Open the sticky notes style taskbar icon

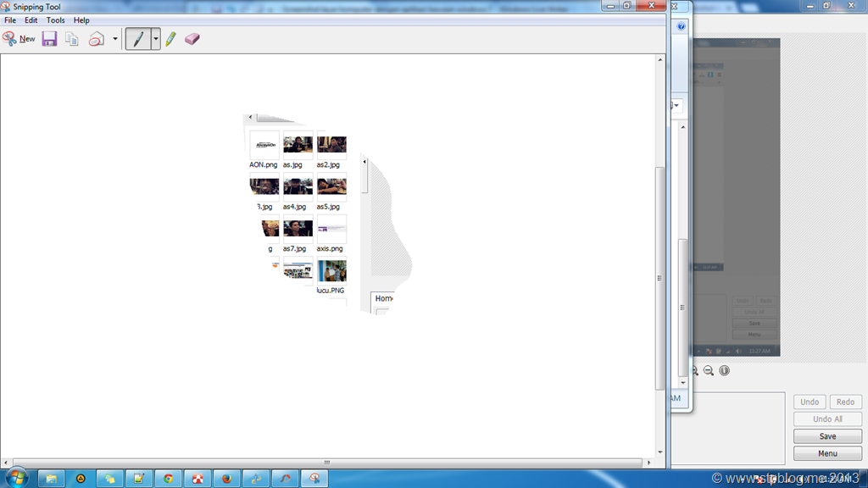click(x=109, y=479)
